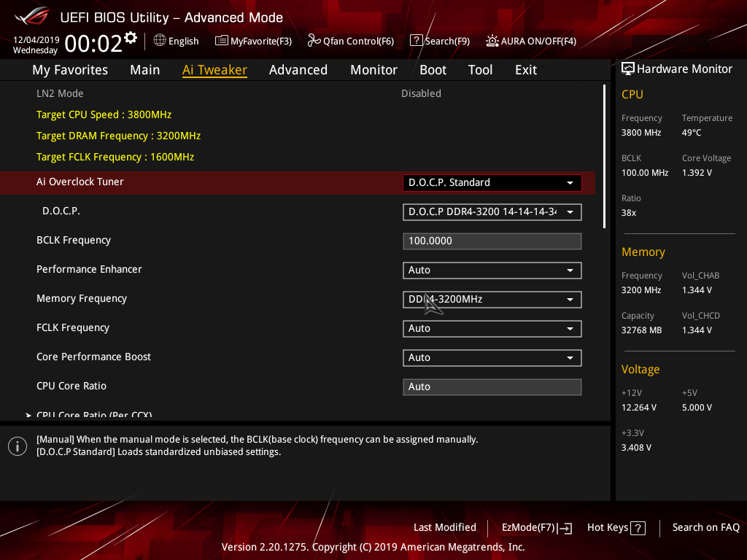Click the date 12/04/2019
Screen dimensions: 747x560
[36, 40]
